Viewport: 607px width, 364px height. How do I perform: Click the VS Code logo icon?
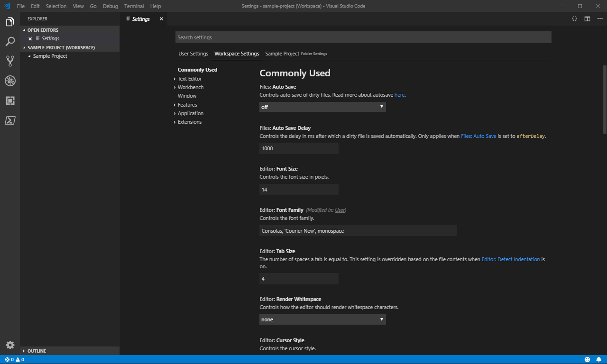pos(7,6)
